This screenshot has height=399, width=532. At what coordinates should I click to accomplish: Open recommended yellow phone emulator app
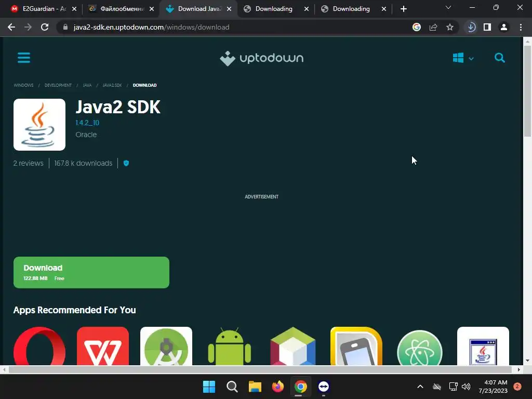click(356, 346)
